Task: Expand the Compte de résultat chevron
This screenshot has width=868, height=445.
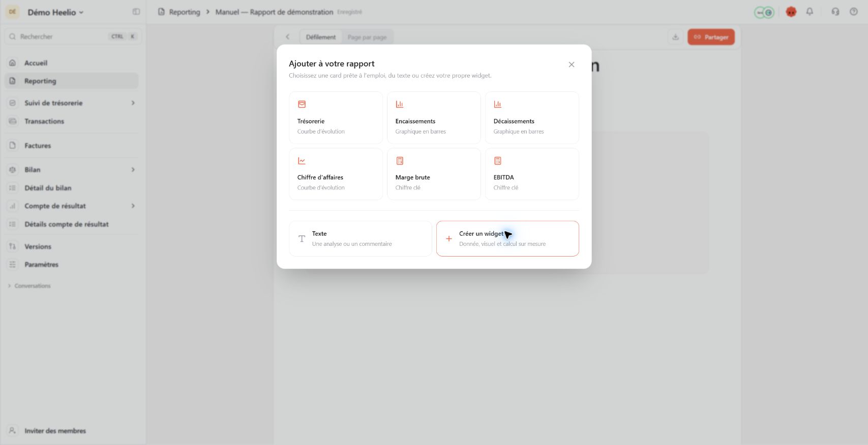Action: pyautogui.click(x=133, y=206)
